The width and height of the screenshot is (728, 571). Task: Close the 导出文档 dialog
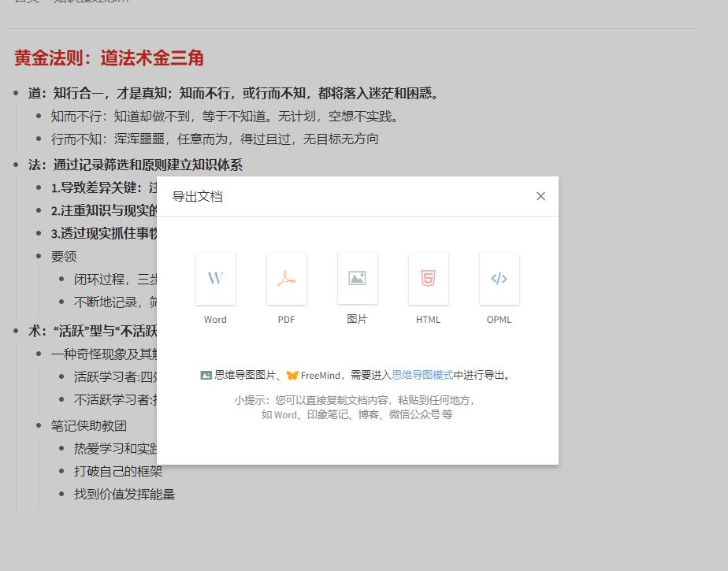540,195
